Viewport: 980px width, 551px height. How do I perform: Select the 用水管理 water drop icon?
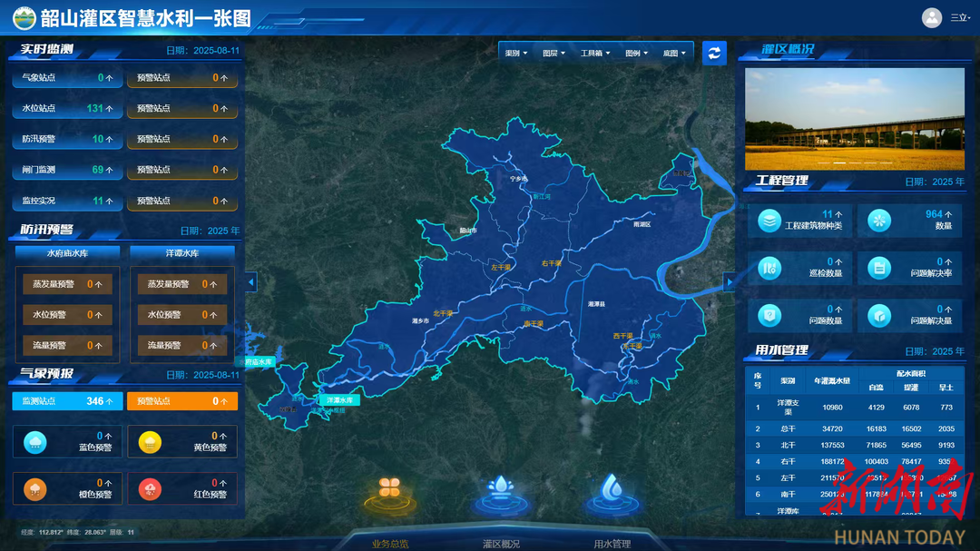[x=612, y=489]
